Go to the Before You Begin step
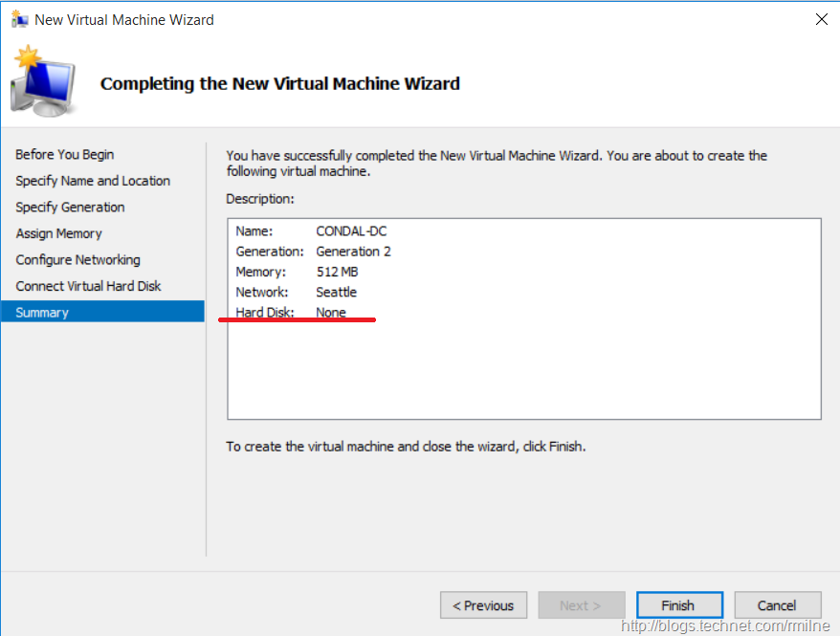 coord(65,155)
